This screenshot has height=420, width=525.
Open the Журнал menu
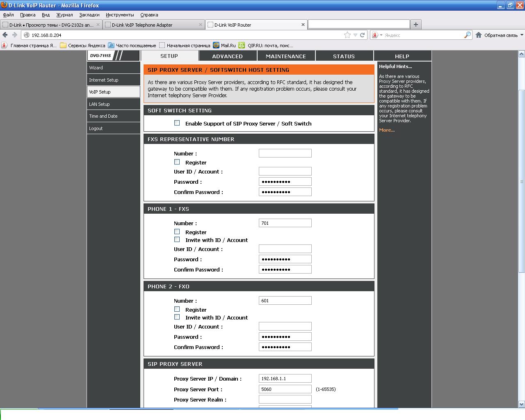point(64,15)
